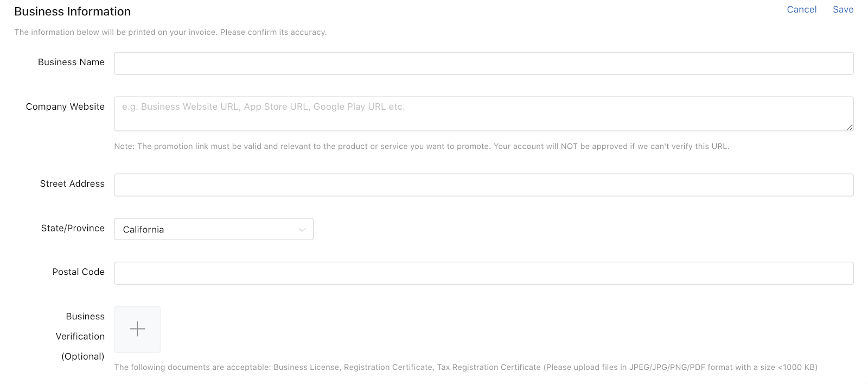Cancel the business information edits
The image size is (868, 384).
(801, 10)
